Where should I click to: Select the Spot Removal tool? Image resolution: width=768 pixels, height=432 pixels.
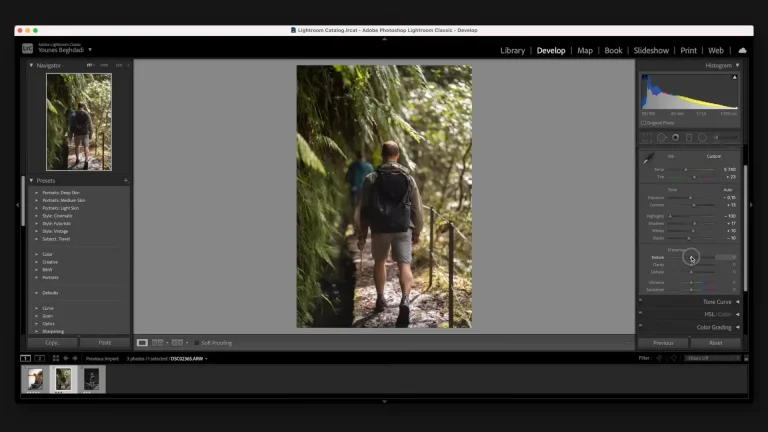point(662,138)
